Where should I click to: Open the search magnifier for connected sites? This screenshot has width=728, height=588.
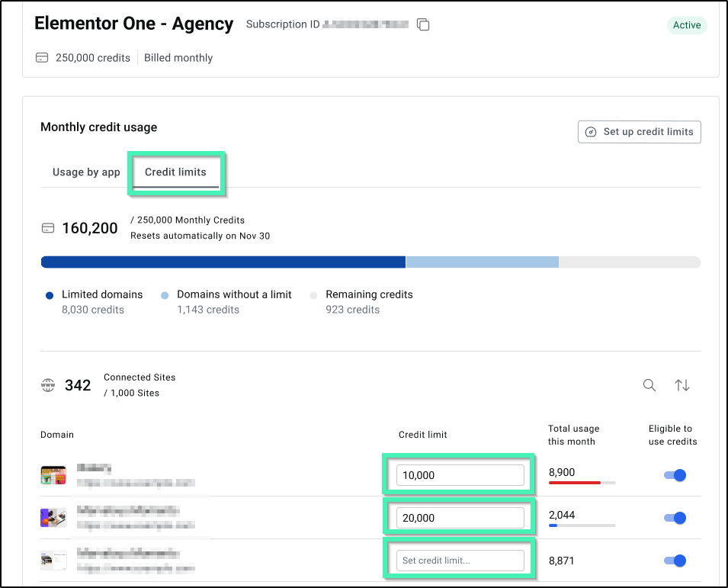pyautogui.click(x=649, y=385)
